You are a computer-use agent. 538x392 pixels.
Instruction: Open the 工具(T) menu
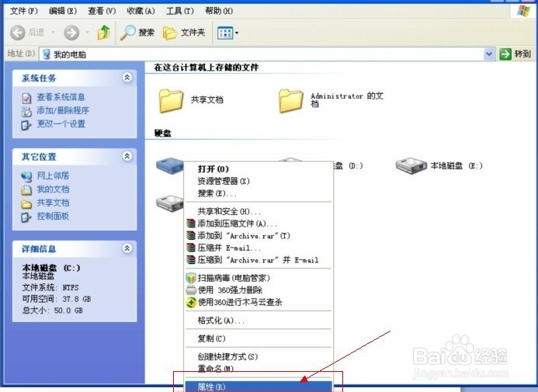tap(180, 12)
